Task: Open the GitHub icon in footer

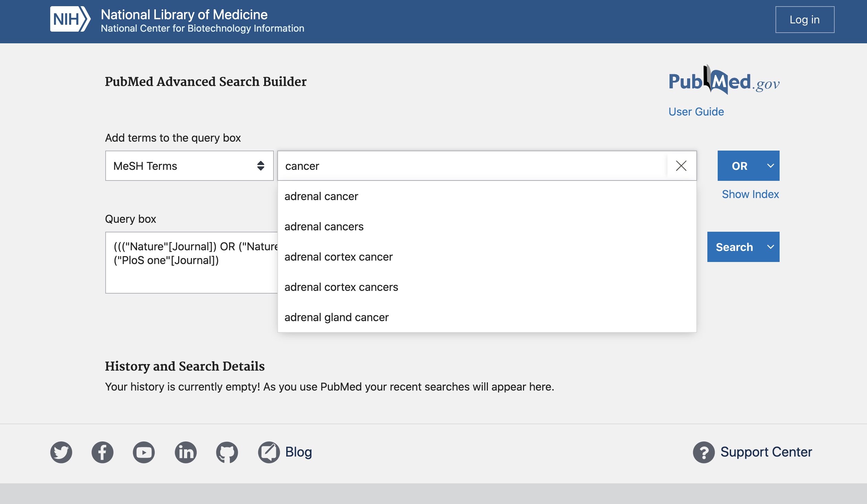Action: click(x=227, y=452)
